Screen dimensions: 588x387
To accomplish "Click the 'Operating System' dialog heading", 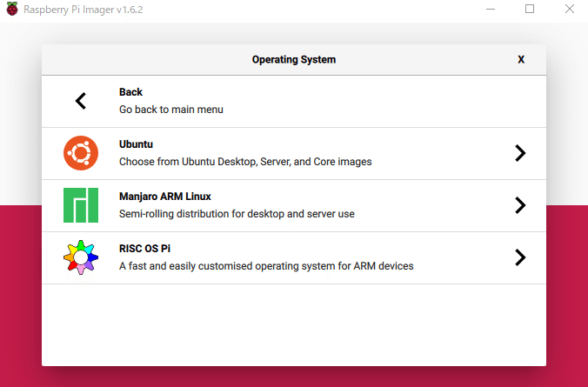I will 294,60.
